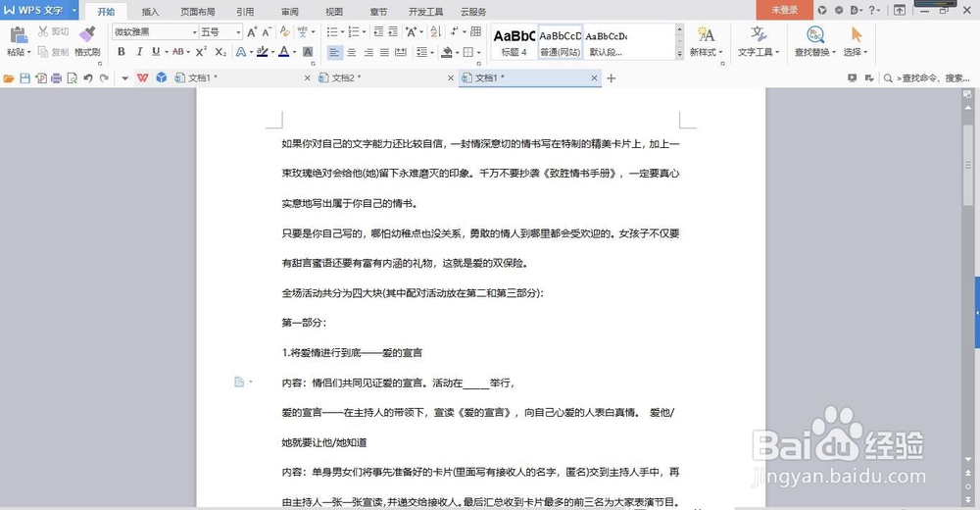Toggle align left
Viewport: 980px width, 510px height.
tap(335, 53)
